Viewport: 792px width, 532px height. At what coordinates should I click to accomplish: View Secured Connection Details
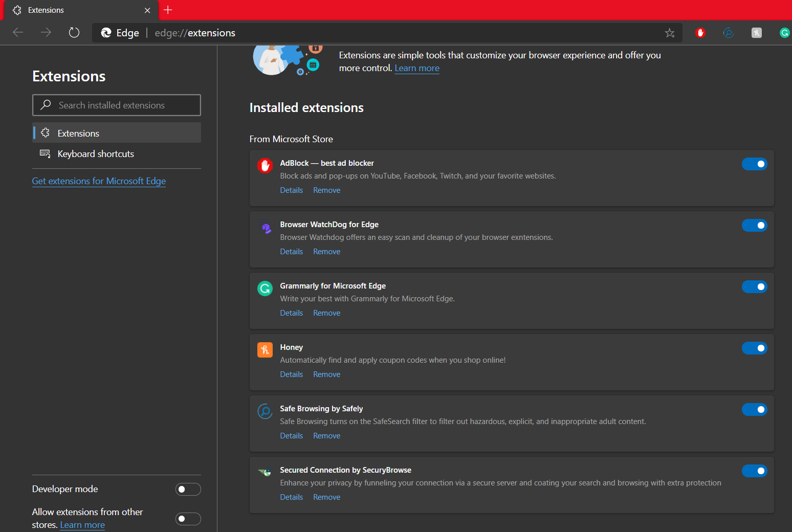coord(292,497)
